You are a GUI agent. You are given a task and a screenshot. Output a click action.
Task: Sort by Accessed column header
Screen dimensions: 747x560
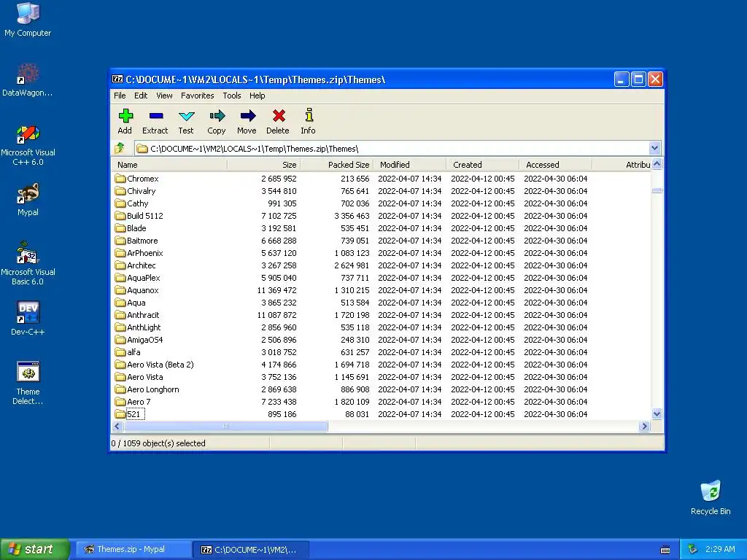point(555,165)
